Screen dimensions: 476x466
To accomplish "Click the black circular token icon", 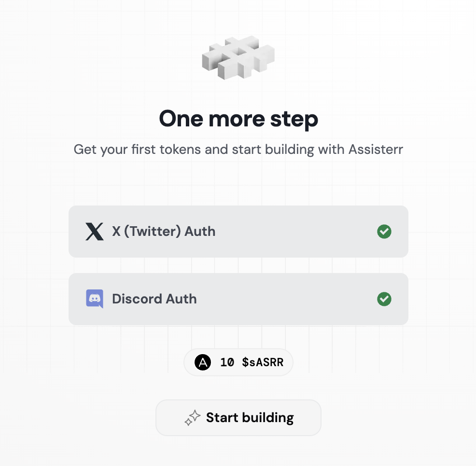I will [203, 362].
